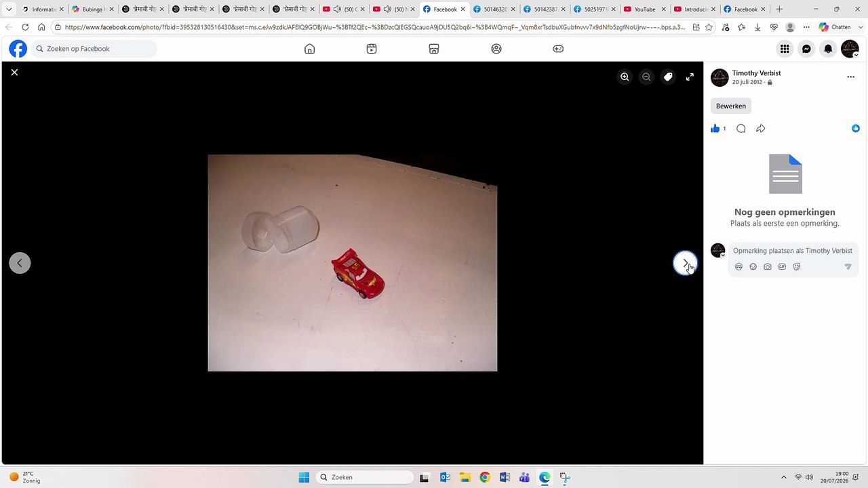Click the comment bubble icon
Image resolution: width=868 pixels, height=488 pixels.
[x=741, y=129]
